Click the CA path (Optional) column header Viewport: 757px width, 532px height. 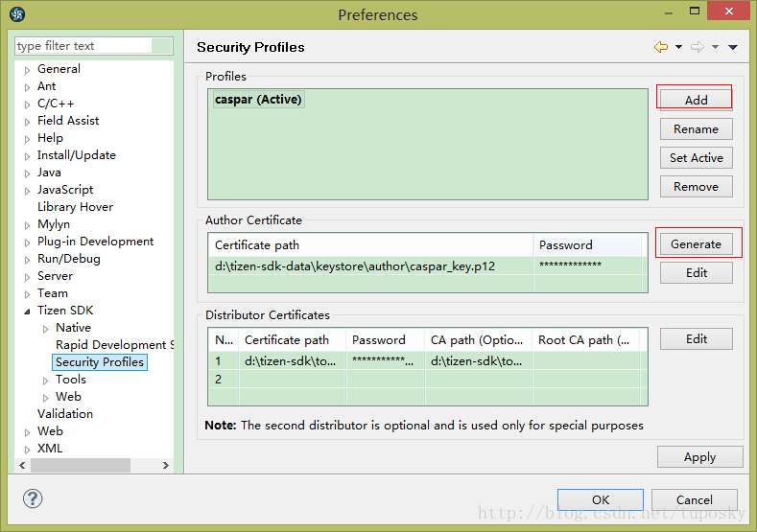coord(479,340)
